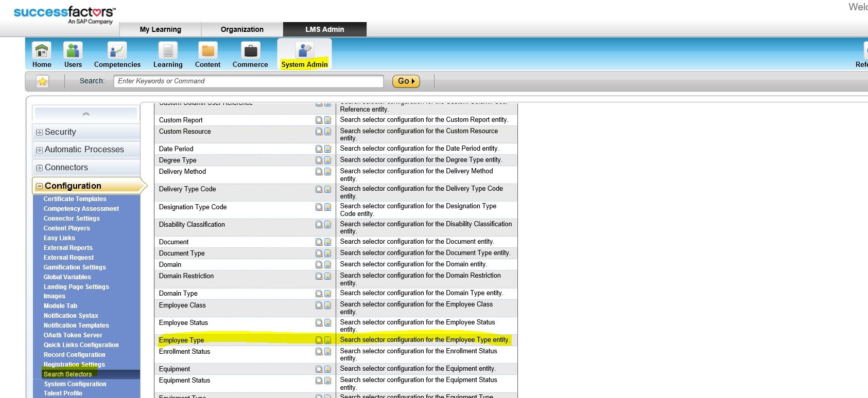Open Quick Links Configuration in sidebar
Screen dimensions: 868x398
pyautogui.click(x=81, y=345)
